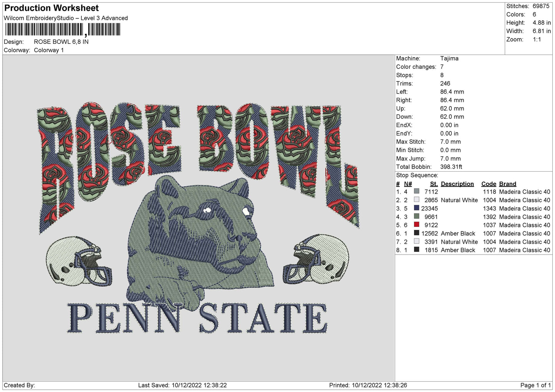This screenshot has height=392, width=555.
Task: Click the black swatch with 12562 stitches
Action: pos(416,233)
